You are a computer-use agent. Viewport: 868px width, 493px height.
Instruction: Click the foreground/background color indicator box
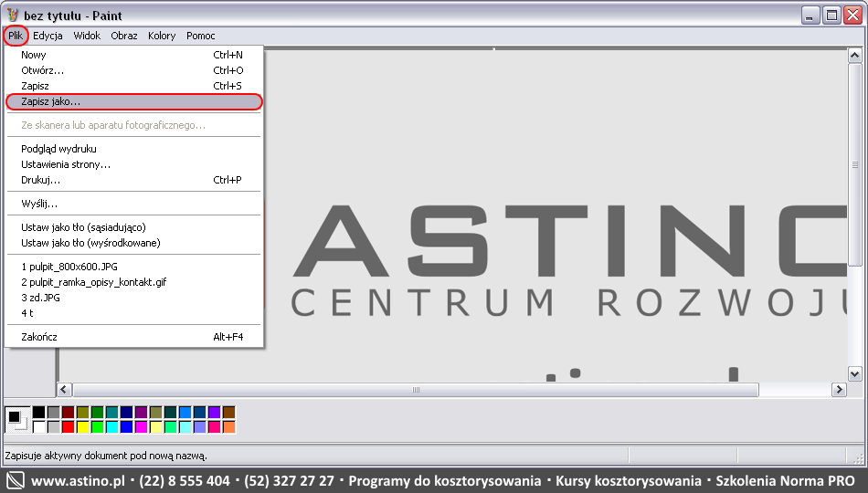(x=17, y=419)
